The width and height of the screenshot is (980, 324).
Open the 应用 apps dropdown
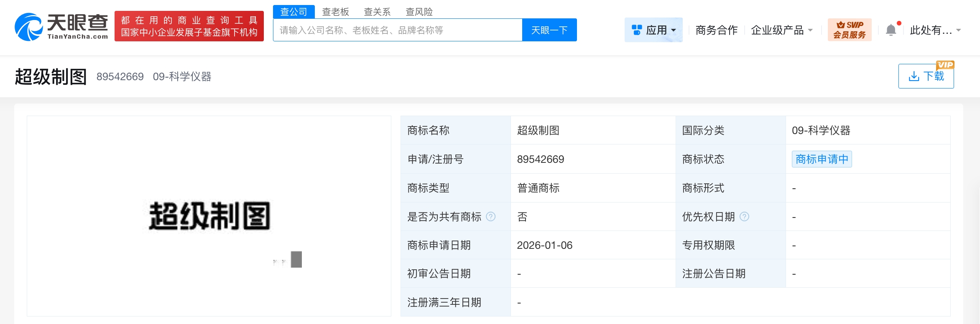653,30
